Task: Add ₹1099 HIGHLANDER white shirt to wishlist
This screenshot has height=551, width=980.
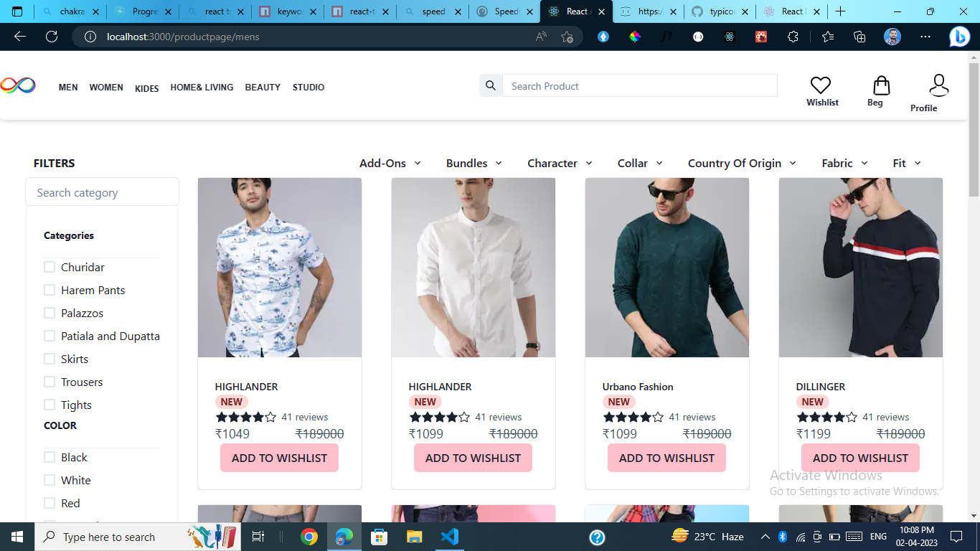Action: [x=473, y=458]
